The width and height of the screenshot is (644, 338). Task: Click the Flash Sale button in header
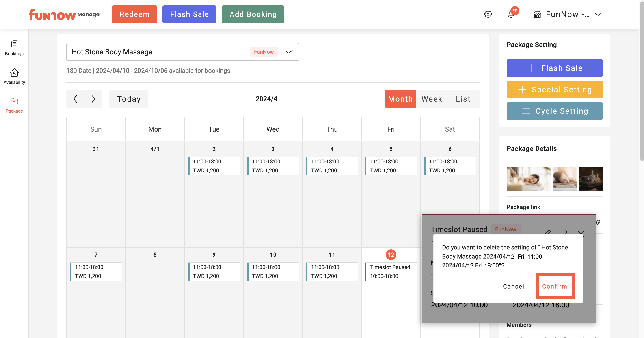point(189,14)
